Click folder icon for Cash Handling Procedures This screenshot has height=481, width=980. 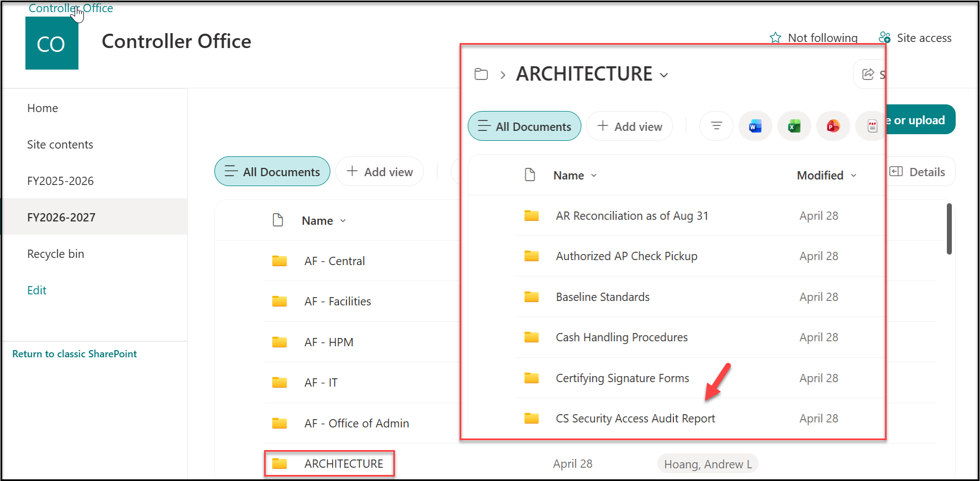click(531, 337)
